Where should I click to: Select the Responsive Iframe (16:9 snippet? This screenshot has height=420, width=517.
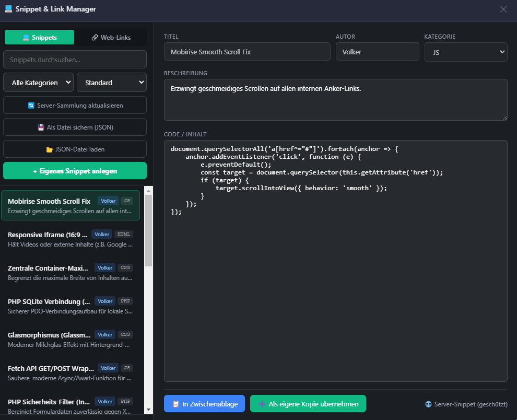coord(70,239)
